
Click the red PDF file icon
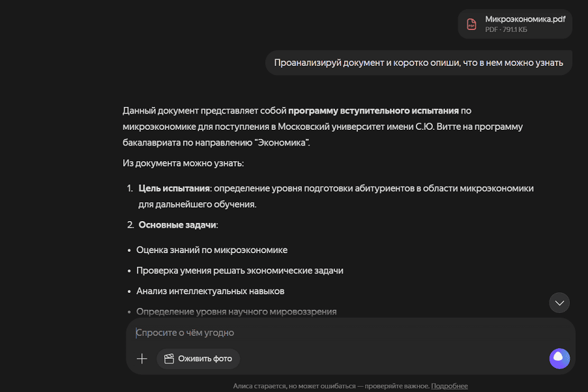[x=471, y=24]
